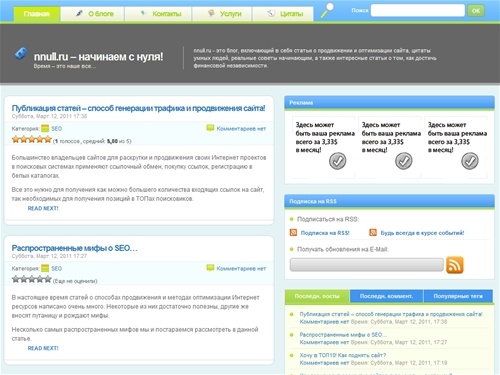Switch to Последн. посты tab
The width and height of the screenshot is (500, 375).
(317, 296)
